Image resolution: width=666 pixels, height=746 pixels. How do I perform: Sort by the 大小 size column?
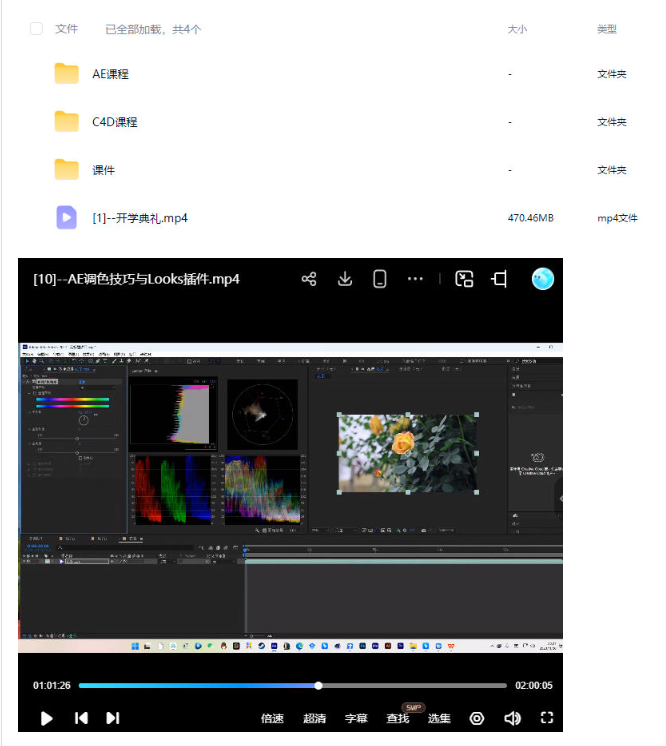pos(517,29)
